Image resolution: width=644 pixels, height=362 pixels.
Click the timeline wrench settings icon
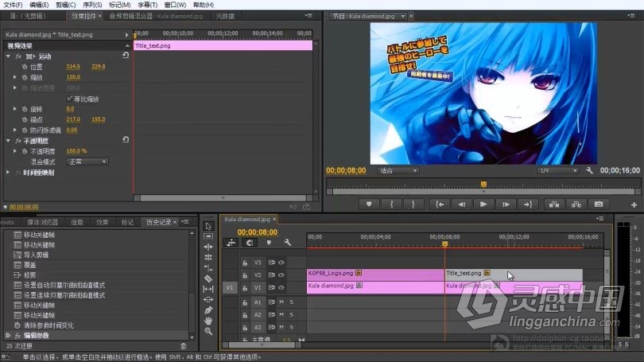tap(288, 243)
